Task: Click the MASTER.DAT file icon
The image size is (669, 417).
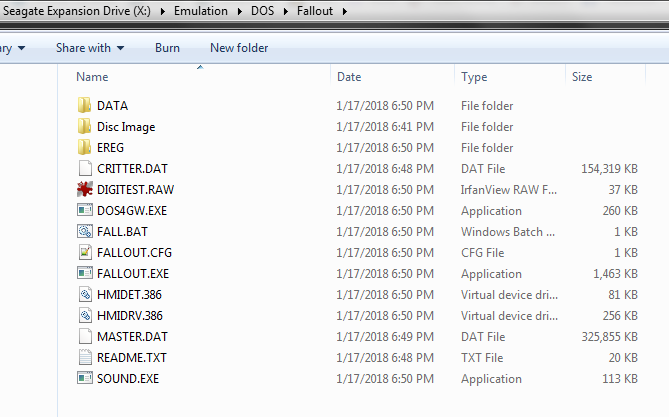Action: [x=85, y=336]
